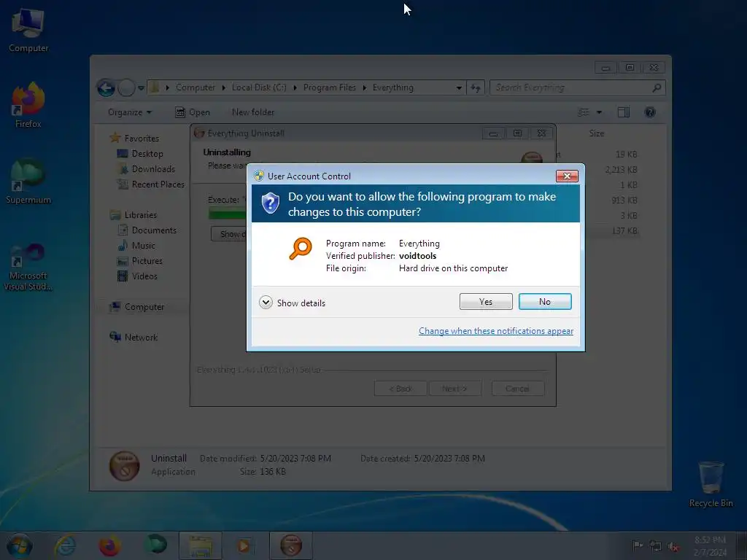Viewport: 747px width, 560px height.
Task: Close the User Account Control dialog
Action: point(567,176)
